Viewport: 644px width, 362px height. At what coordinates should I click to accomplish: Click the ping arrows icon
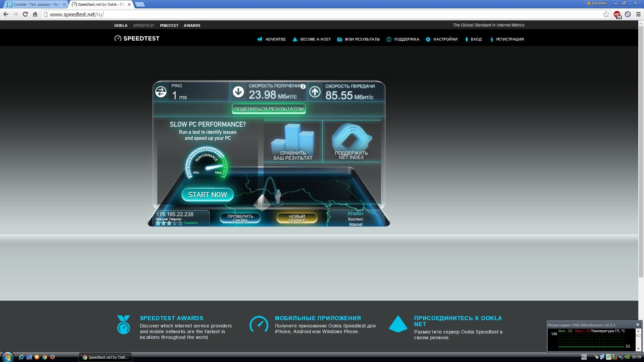pyautogui.click(x=161, y=92)
